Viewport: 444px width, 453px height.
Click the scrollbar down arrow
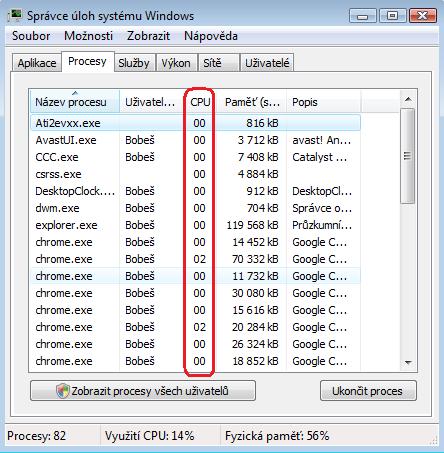click(408, 362)
